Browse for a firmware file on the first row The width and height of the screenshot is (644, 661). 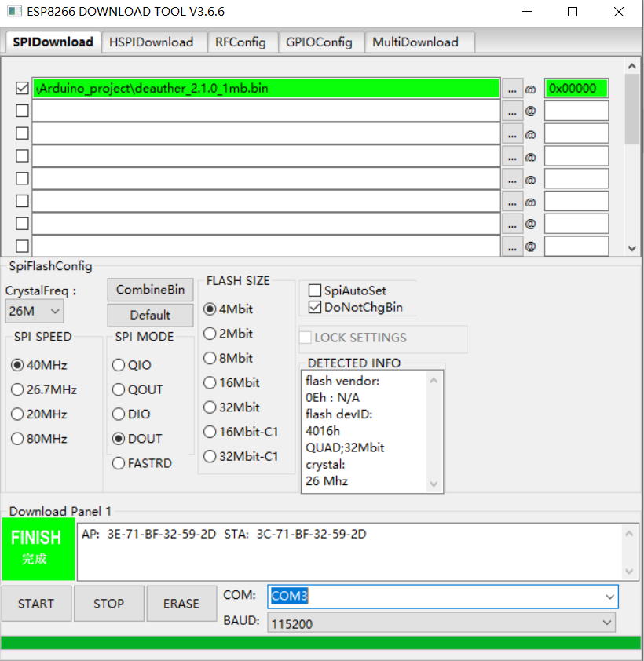tap(512, 88)
